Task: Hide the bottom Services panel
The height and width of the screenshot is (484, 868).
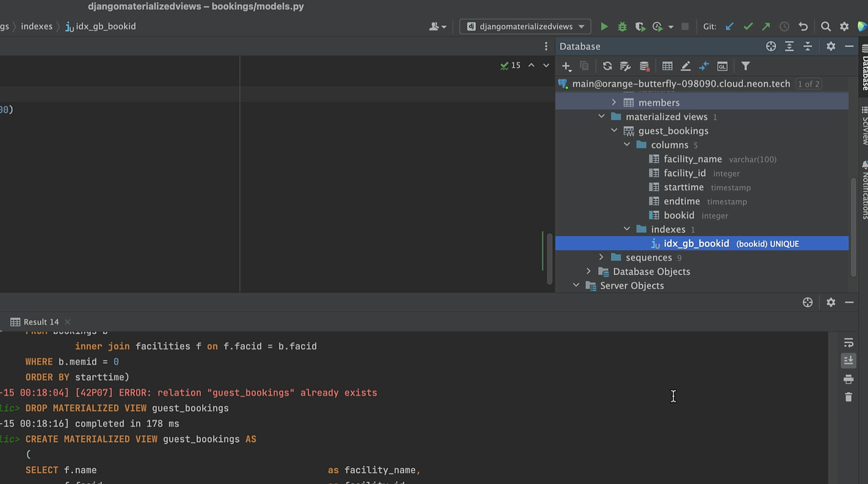Action: (x=849, y=302)
